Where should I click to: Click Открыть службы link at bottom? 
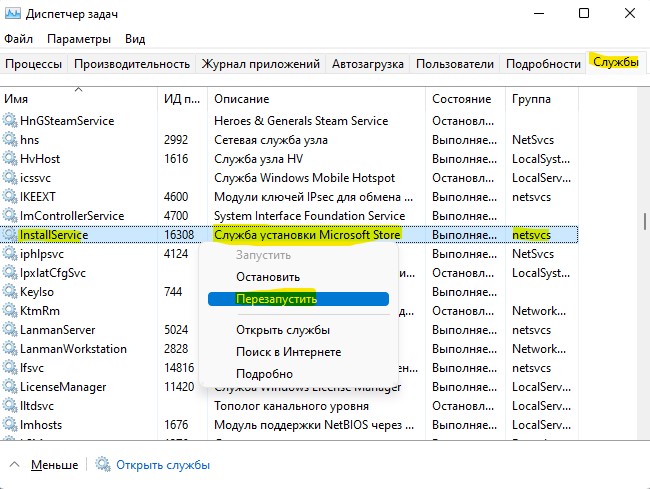pyautogui.click(x=163, y=465)
